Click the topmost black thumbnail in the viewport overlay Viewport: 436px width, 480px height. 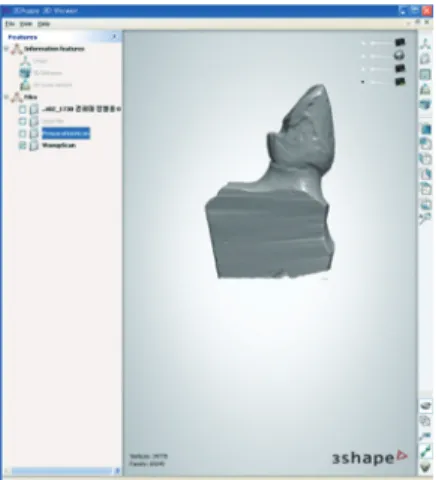coord(400,42)
